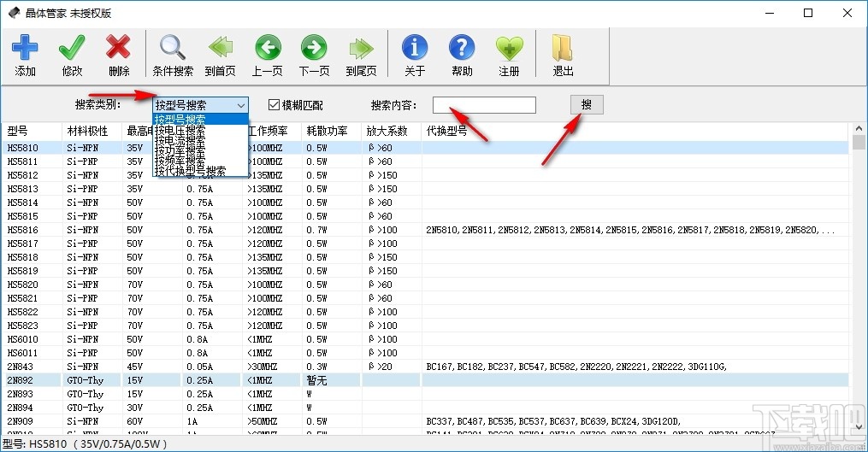Select 按代换型号搜索 option in list
Viewport: 868px width, 452px height.
[x=200, y=170]
